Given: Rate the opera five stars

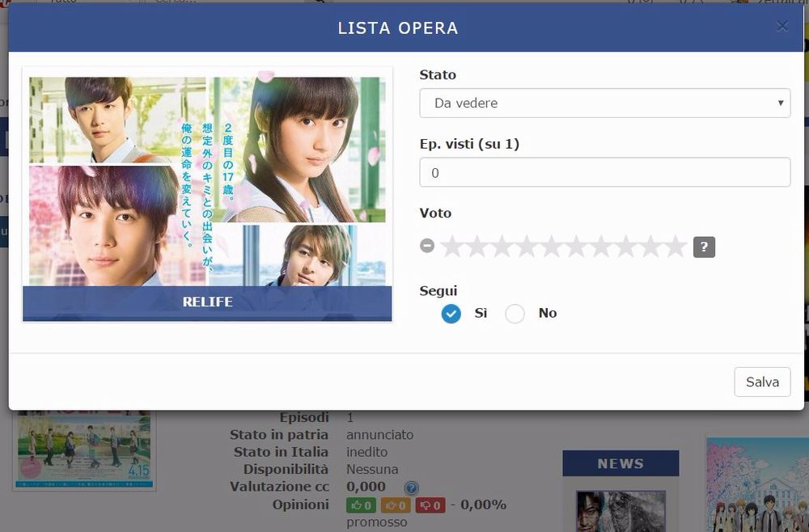Looking at the screenshot, I should [x=551, y=247].
